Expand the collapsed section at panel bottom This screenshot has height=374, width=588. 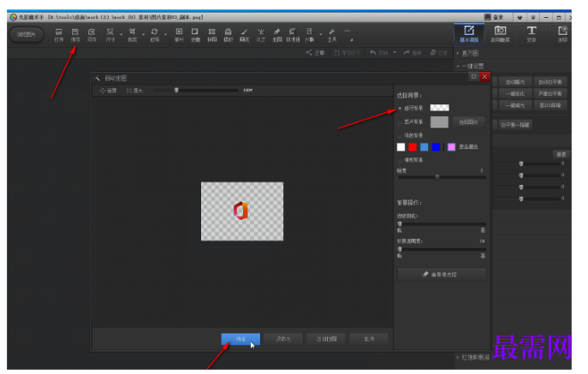(458, 358)
